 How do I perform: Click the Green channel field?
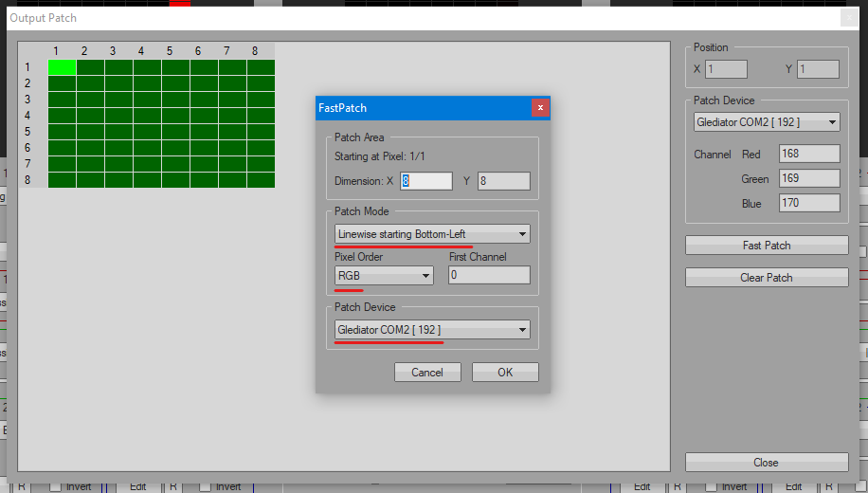[x=809, y=179]
